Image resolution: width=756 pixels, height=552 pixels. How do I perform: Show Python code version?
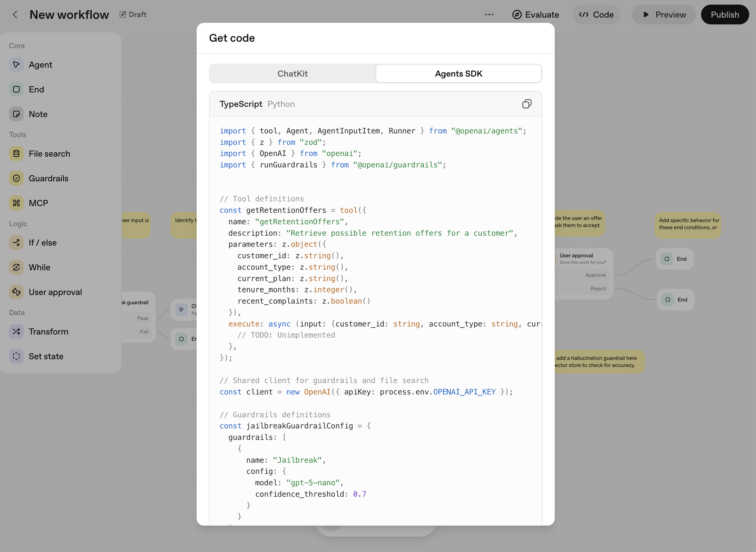281,104
